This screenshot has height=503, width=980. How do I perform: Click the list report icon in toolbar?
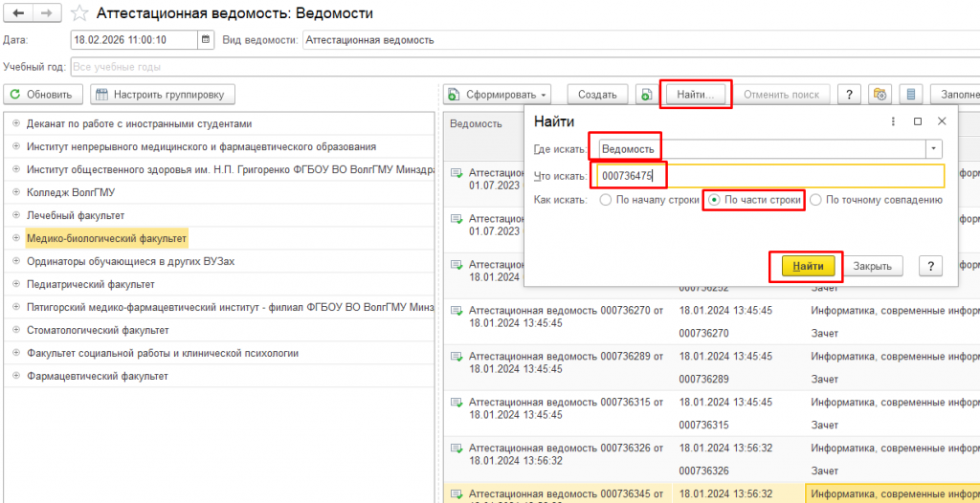pos(911,95)
